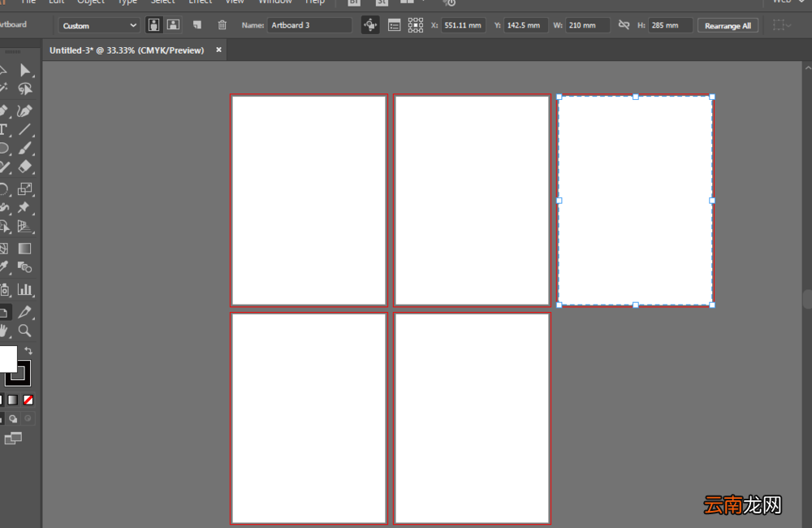The image size is (812, 528).
Task: Select the Eraser tool
Action: (x=24, y=167)
